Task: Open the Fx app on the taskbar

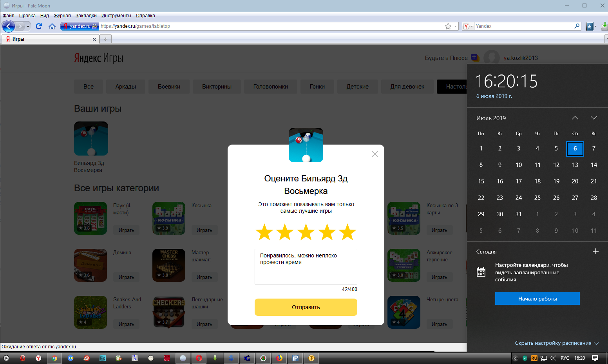Action: click(103, 358)
